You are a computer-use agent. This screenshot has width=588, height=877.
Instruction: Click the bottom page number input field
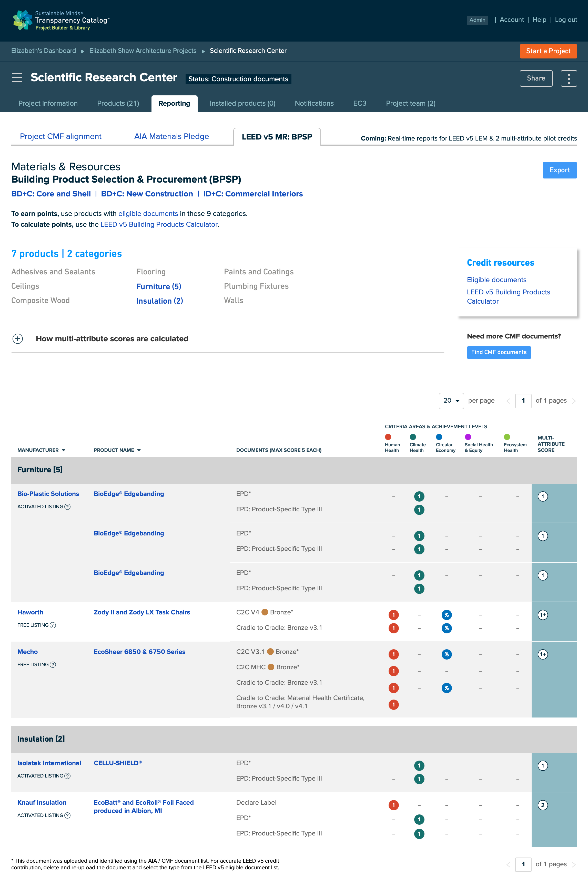523,864
